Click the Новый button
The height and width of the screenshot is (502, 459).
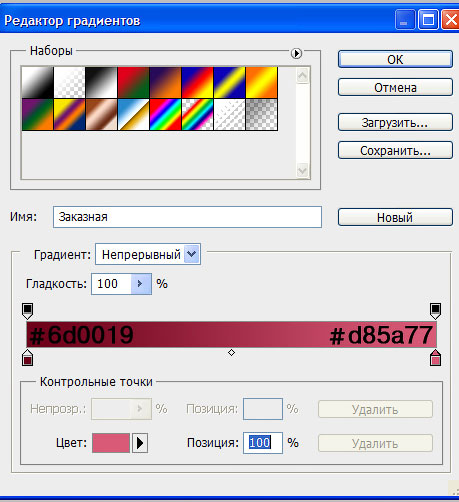click(395, 217)
